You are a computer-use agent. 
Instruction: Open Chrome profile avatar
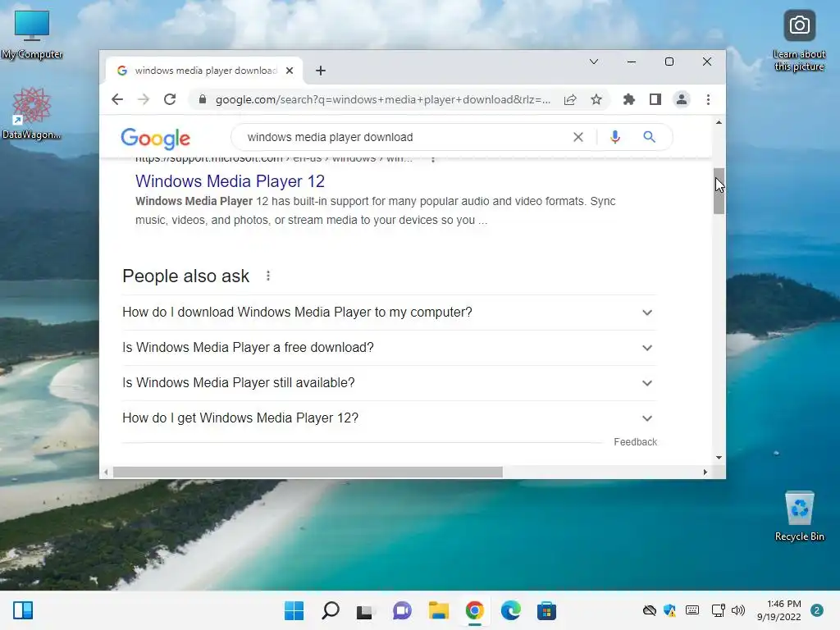(x=682, y=99)
